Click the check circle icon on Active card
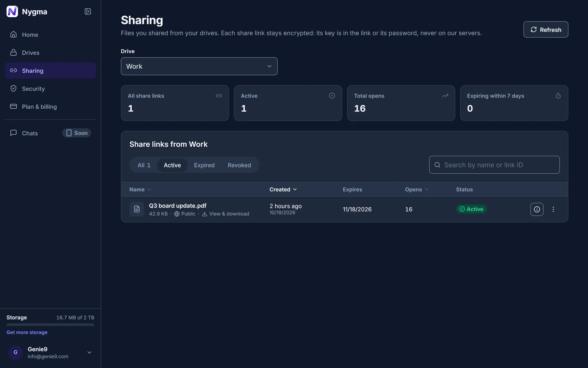The width and height of the screenshot is (588, 368). (x=332, y=96)
